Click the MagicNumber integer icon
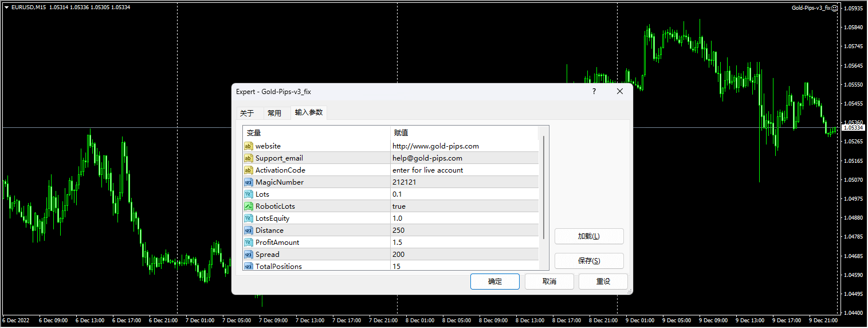868x328 pixels. [x=249, y=182]
